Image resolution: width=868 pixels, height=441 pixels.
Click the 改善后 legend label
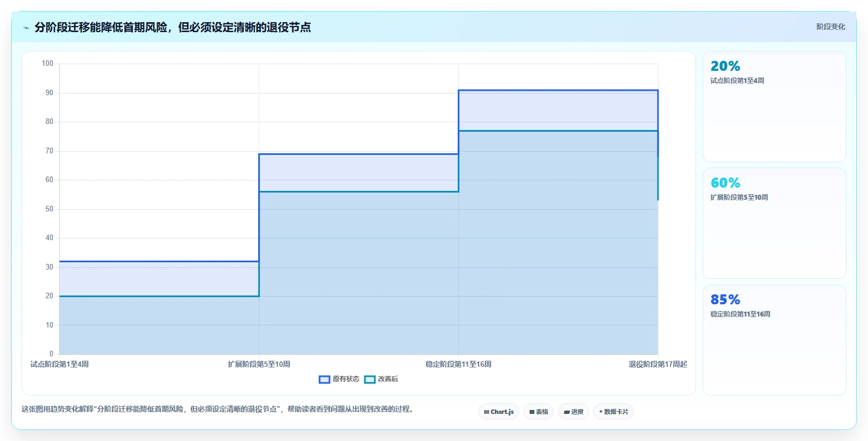pos(388,379)
